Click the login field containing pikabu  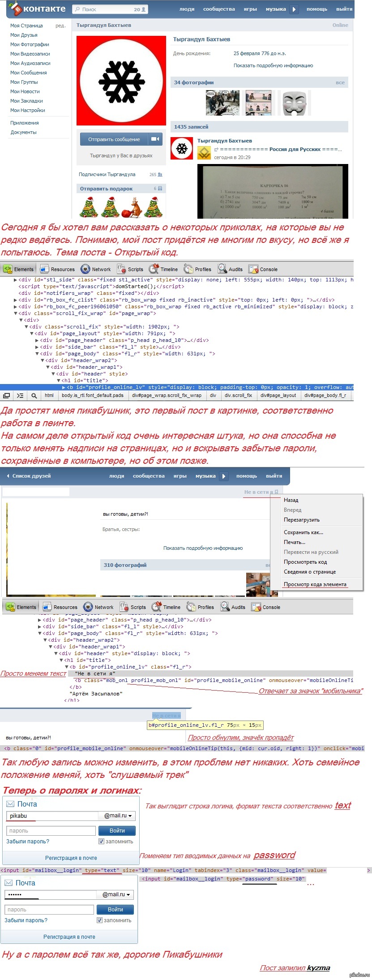[x=52, y=816]
